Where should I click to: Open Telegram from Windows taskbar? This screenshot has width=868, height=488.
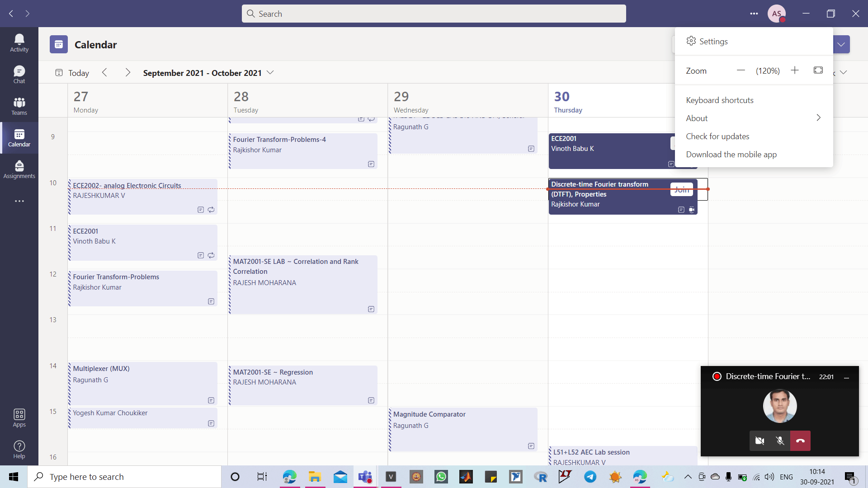(590, 477)
